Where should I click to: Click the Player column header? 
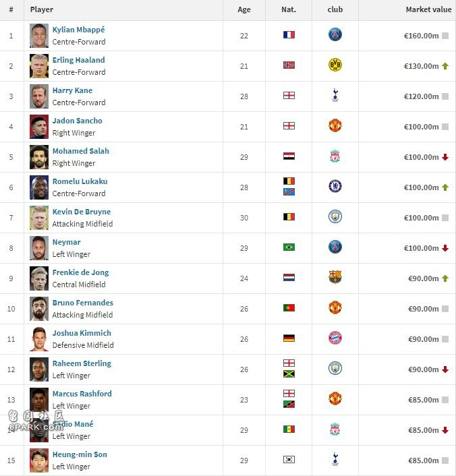(42, 9)
